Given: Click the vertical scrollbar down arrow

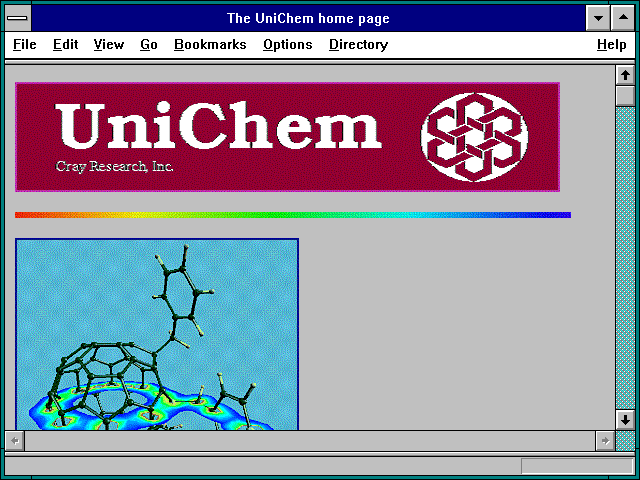Looking at the screenshot, I should pyautogui.click(x=625, y=420).
